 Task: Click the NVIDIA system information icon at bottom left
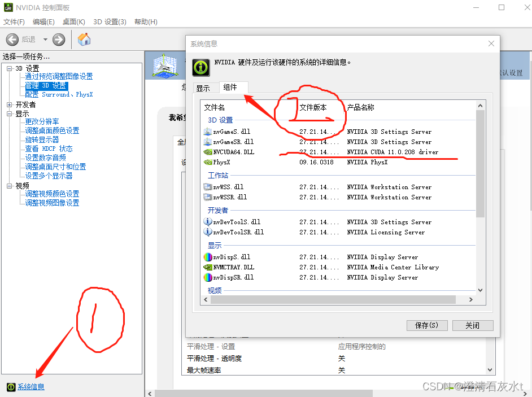(x=11, y=387)
